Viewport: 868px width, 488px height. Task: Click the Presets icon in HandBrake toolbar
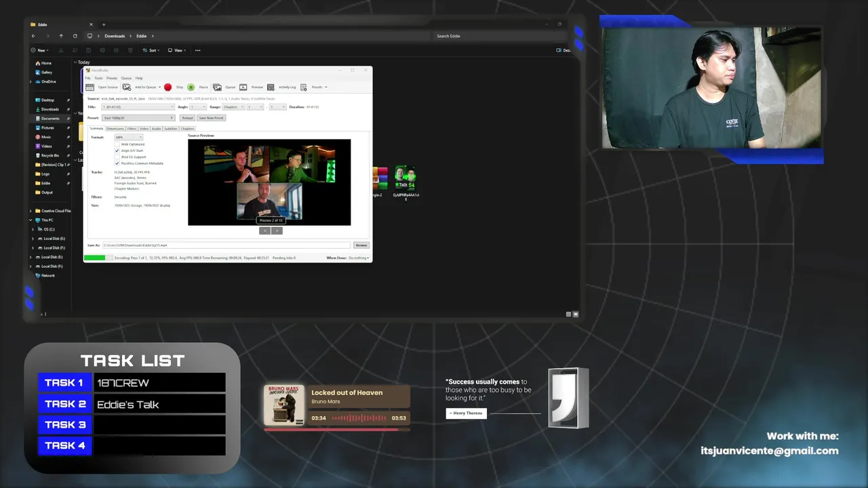[303, 87]
